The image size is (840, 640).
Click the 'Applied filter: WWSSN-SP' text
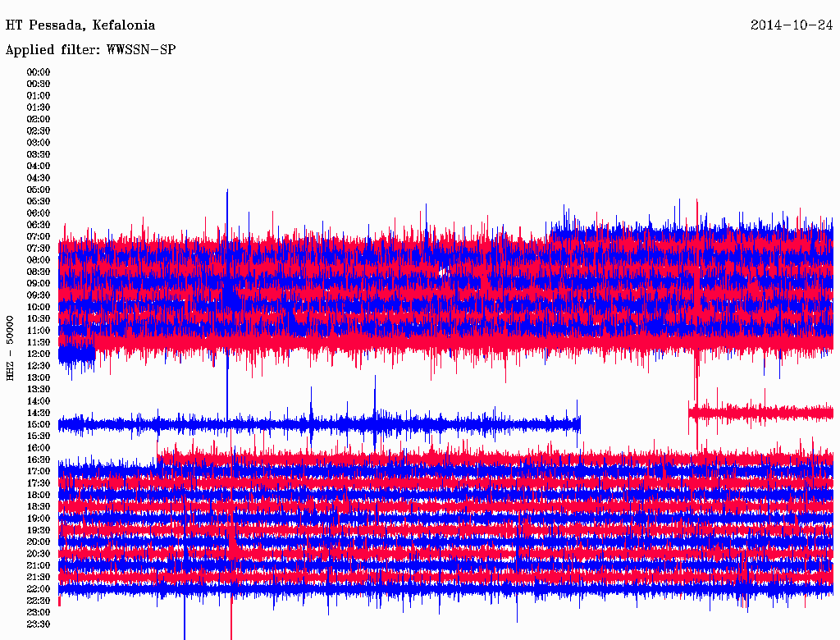[90, 50]
